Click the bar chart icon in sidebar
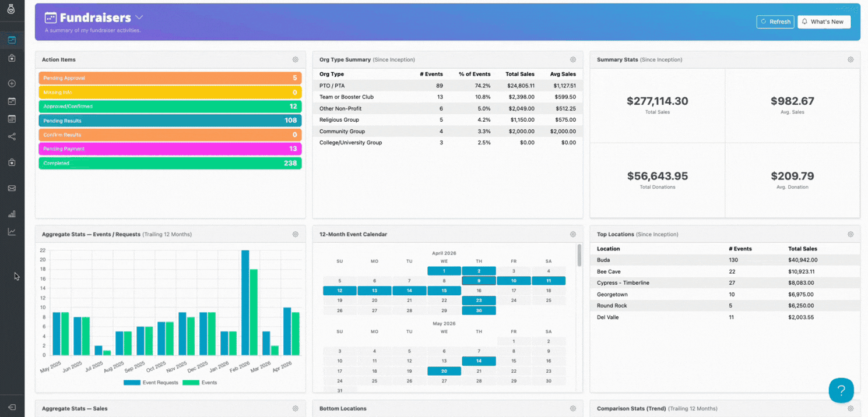This screenshot has height=417, width=868. coord(12,214)
